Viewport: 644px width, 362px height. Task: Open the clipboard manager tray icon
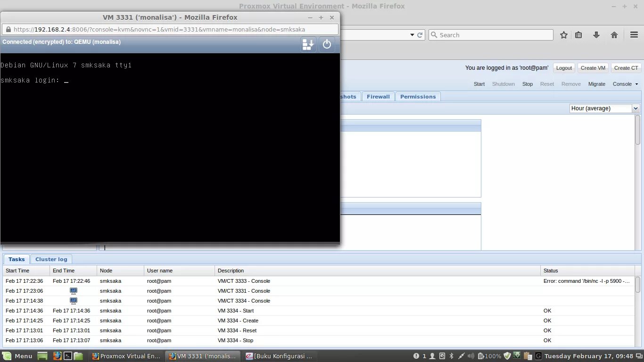tap(528, 356)
